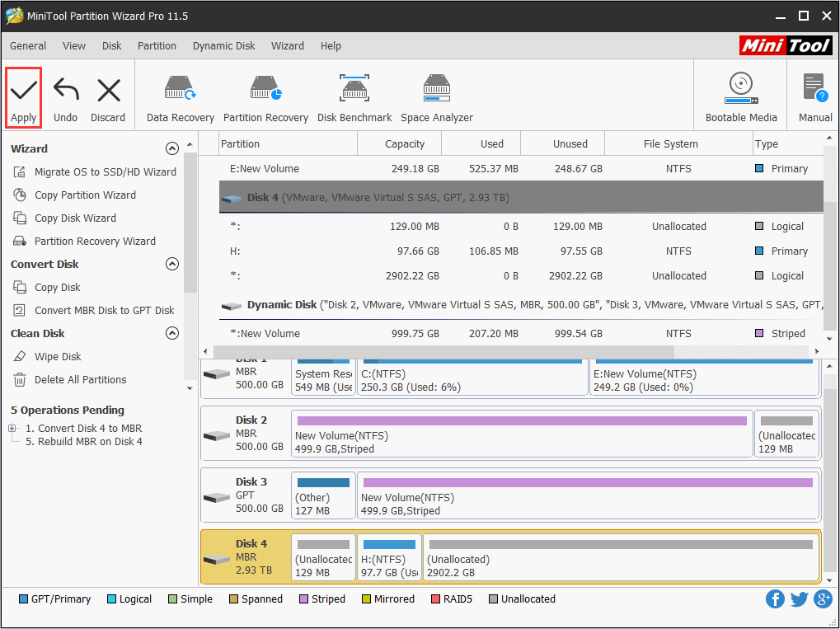Viewport: 840px width, 629px height.
Task: Start Disk Benchmark
Action: (x=354, y=99)
